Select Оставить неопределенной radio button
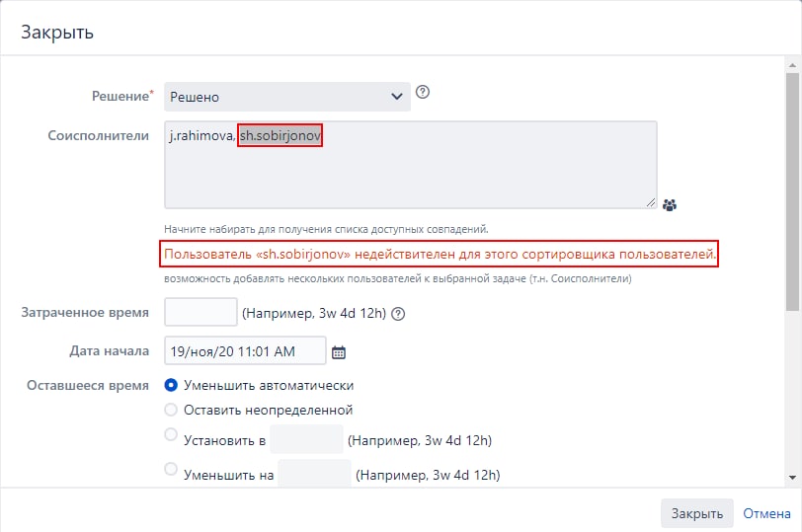The image size is (802, 532). coord(171,410)
